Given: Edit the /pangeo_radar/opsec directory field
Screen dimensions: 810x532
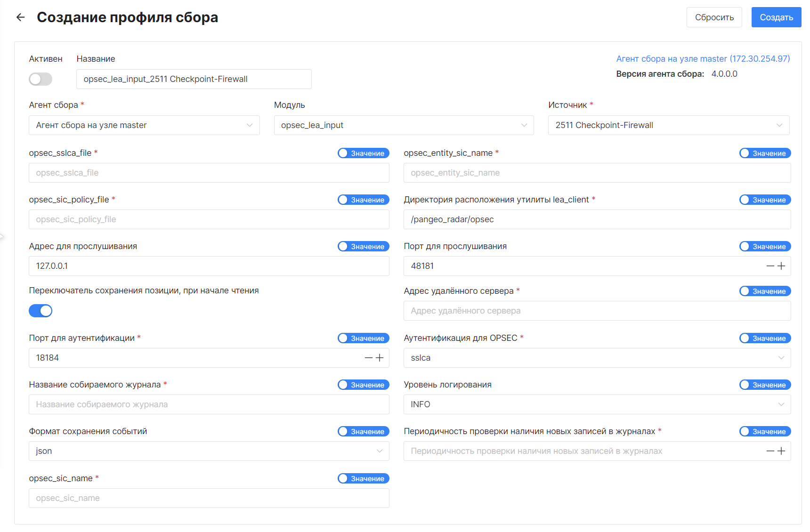Looking at the screenshot, I should tap(597, 219).
